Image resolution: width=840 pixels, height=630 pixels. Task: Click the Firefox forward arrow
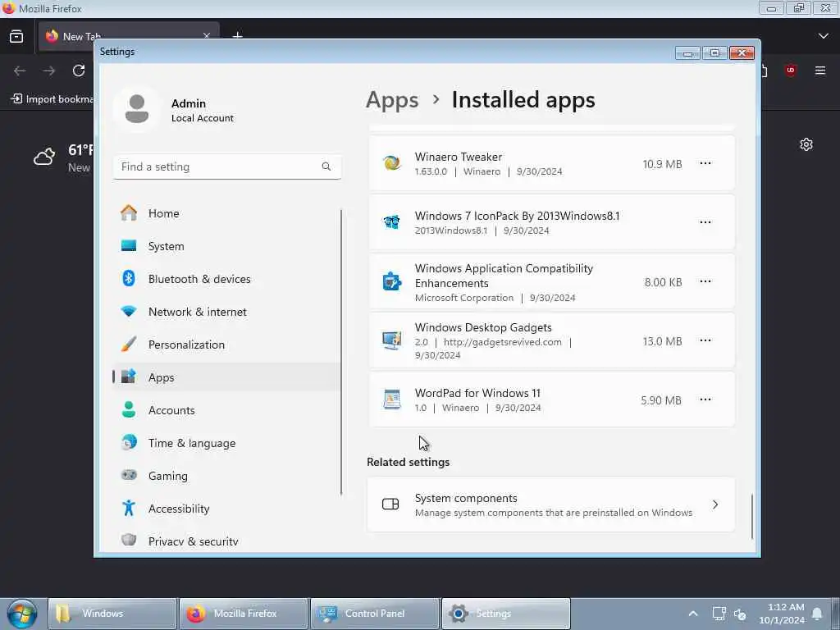pos(49,71)
